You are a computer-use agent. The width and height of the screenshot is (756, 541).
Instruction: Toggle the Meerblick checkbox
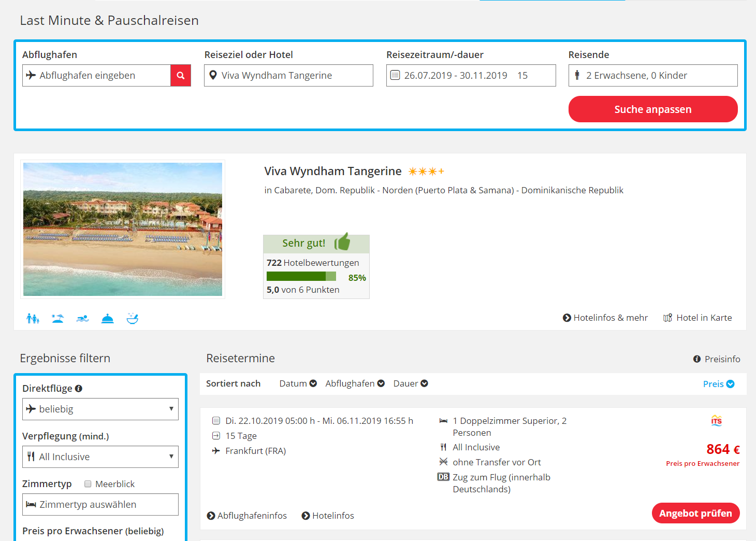[x=88, y=484]
